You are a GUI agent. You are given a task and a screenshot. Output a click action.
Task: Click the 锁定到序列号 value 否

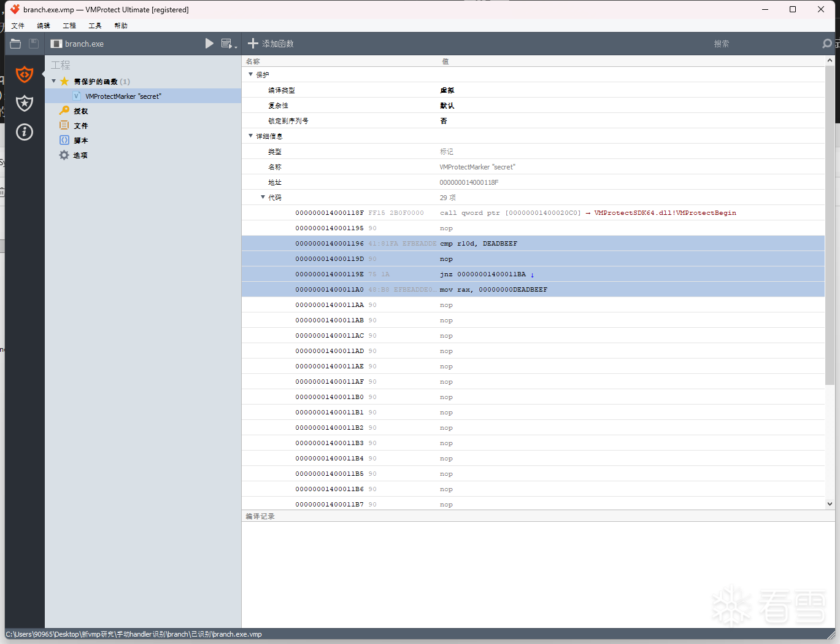pyautogui.click(x=444, y=121)
